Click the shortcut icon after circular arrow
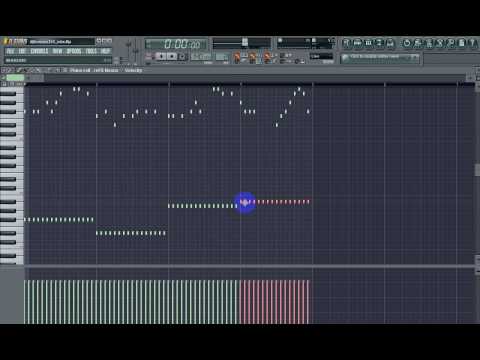This screenshot has height=360, width=480. 418,43
